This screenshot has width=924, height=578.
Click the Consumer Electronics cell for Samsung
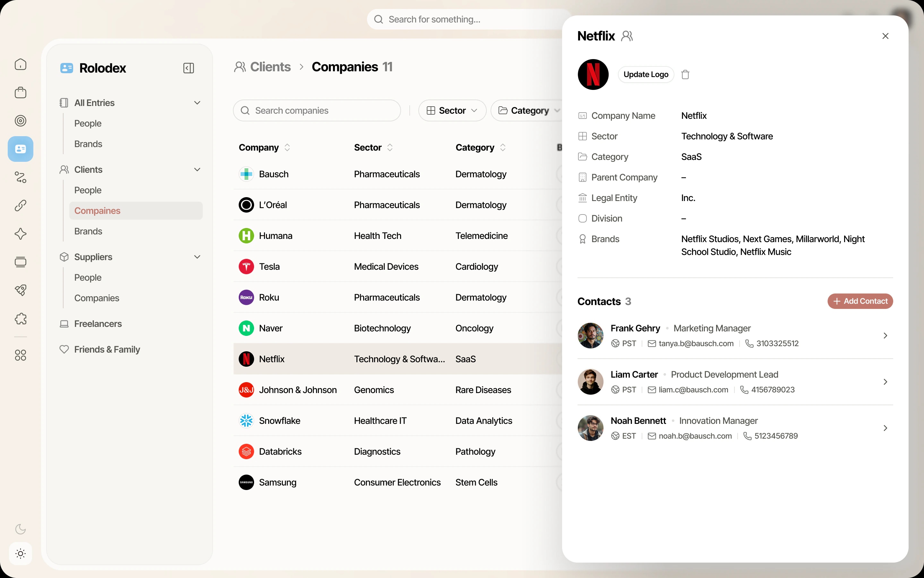(x=397, y=482)
